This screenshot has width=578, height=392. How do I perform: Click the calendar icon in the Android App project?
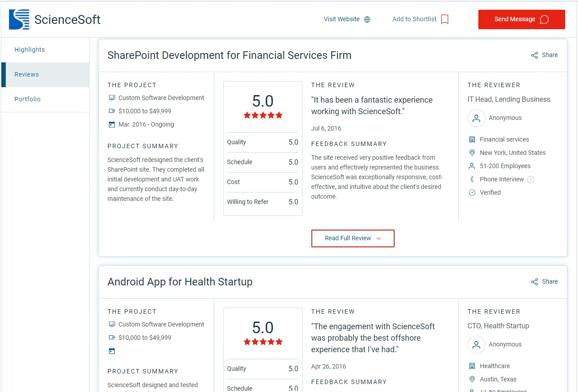pyautogui.click(x=112, y=351)
